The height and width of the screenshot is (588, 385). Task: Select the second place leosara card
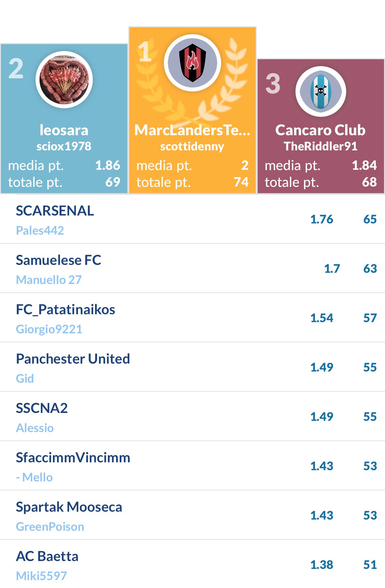(64, 119)
